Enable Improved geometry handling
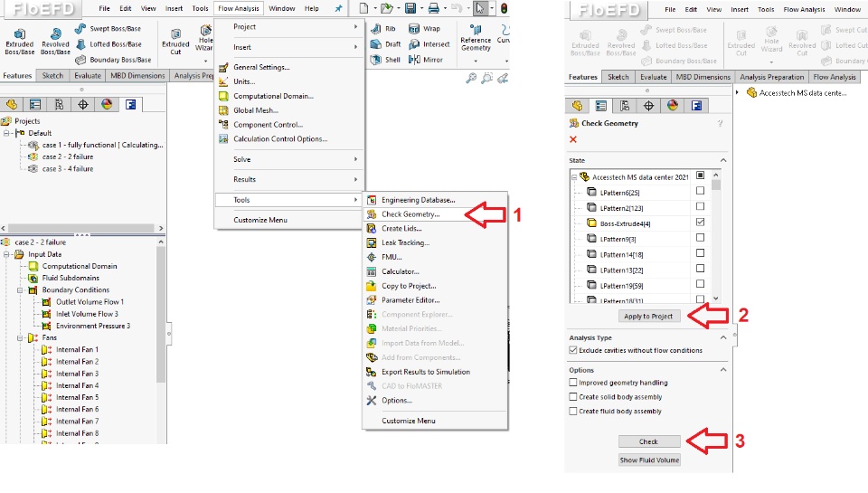The height and width of the screenshot is (493, 868). tap(573, 383)
